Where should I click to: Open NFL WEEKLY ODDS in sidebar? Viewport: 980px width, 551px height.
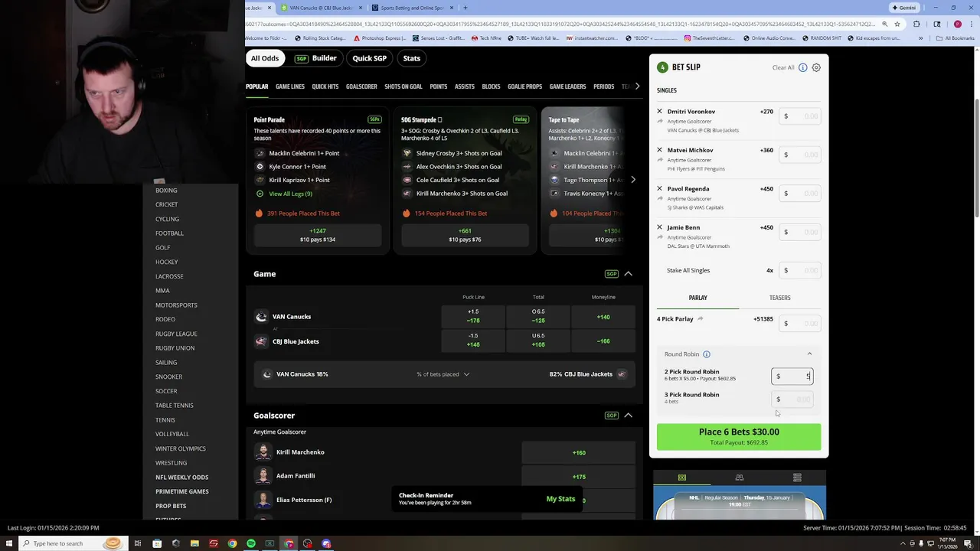[181, 478]
